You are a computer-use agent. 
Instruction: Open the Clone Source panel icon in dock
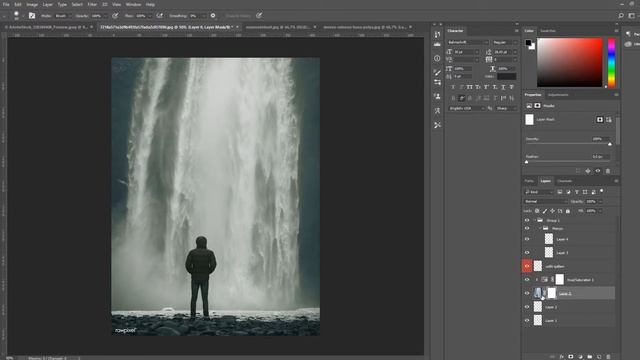click(437, 97)
